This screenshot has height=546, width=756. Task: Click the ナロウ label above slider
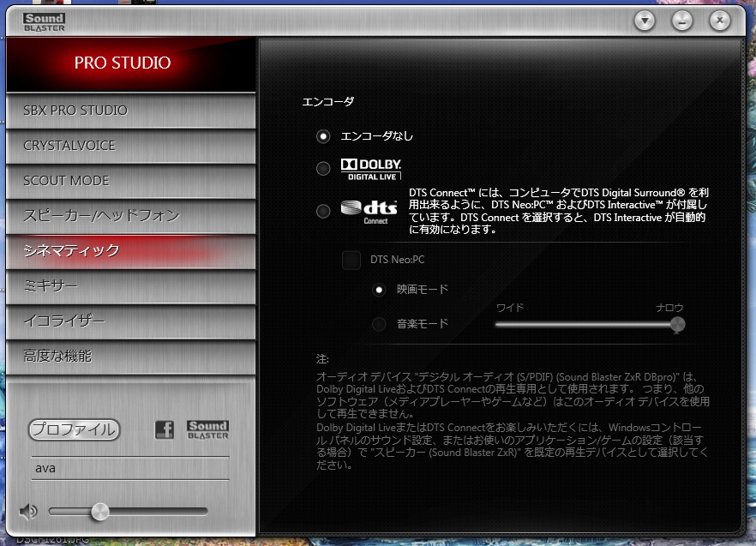coord(669,307)
